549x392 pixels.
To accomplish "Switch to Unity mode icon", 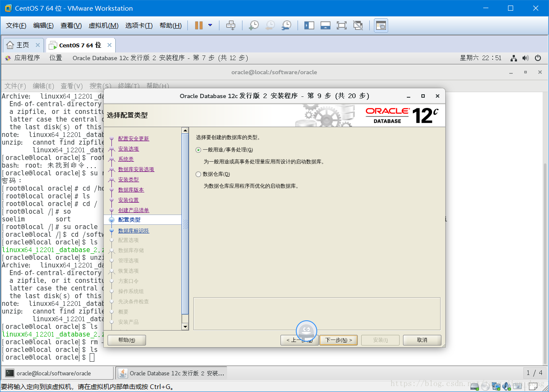I will pos(358,26).
